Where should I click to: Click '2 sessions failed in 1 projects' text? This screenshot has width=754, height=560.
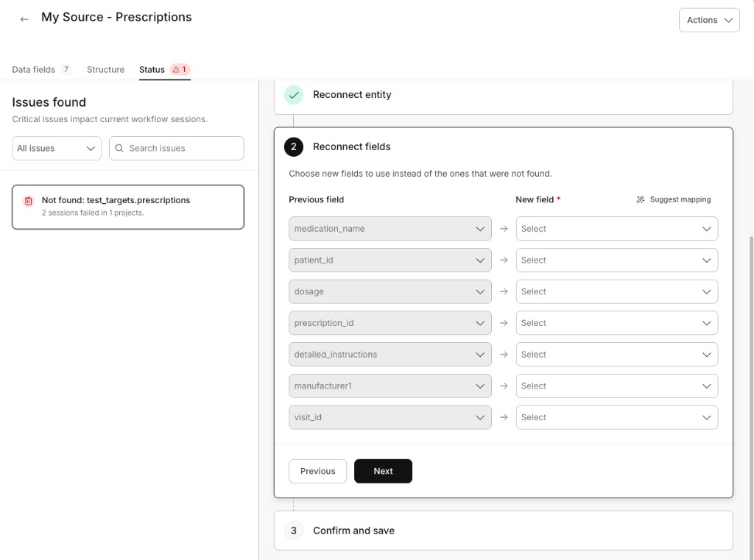93,213
